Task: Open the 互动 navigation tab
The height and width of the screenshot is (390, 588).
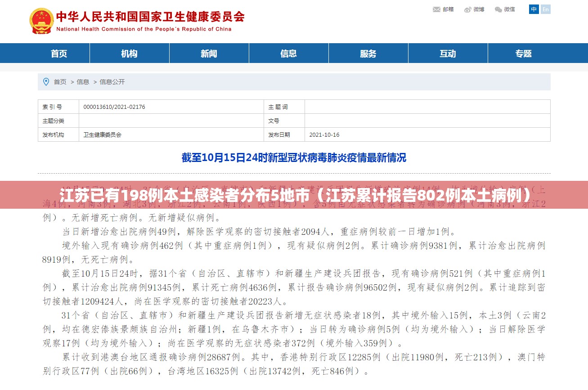Action: [x=448, y=54]
